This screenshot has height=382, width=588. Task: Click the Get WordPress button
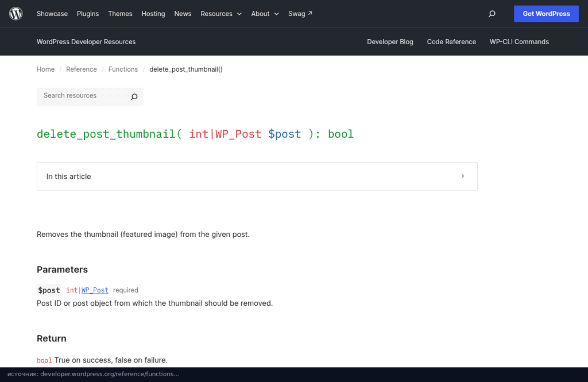click(546, 14)
